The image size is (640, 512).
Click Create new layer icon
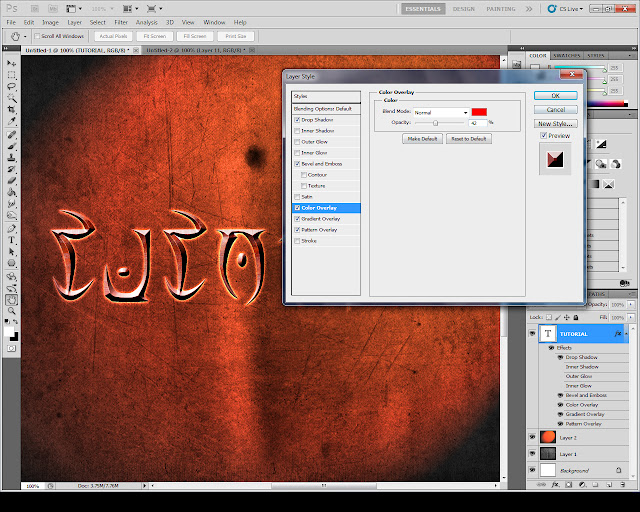tap(609, 485)
